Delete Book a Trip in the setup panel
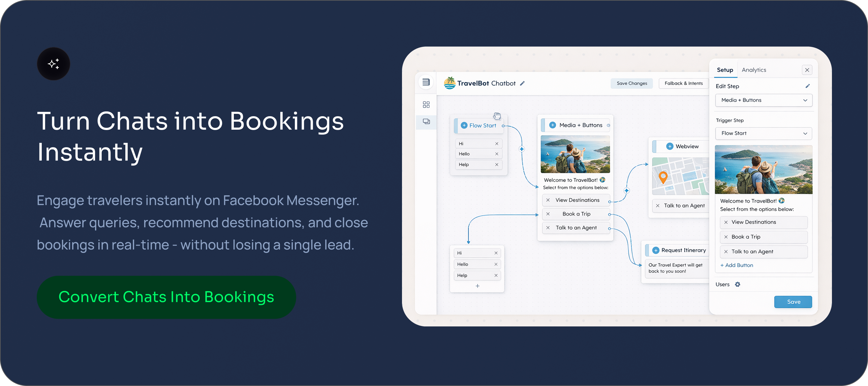The width and height of the screenshot is (868, 386). [726, 237]
